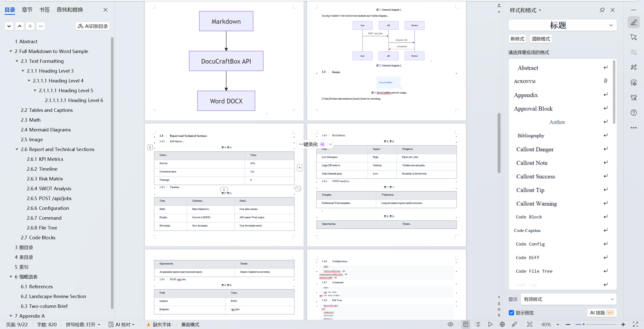The height and width of the screenshot is (329, 644).
Task: Open the magic wand sparkle tool in sidebar
Action: (634, 67)
